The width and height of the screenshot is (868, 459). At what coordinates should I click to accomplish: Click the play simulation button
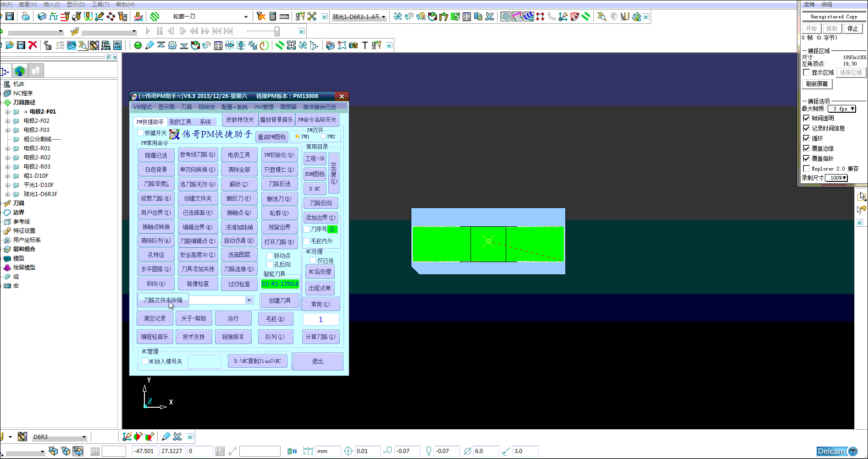[148, 31]
